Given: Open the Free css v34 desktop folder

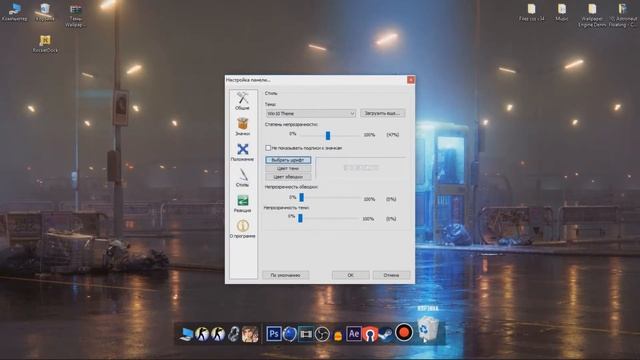Looking at the screenshot, I should (531, 12).
